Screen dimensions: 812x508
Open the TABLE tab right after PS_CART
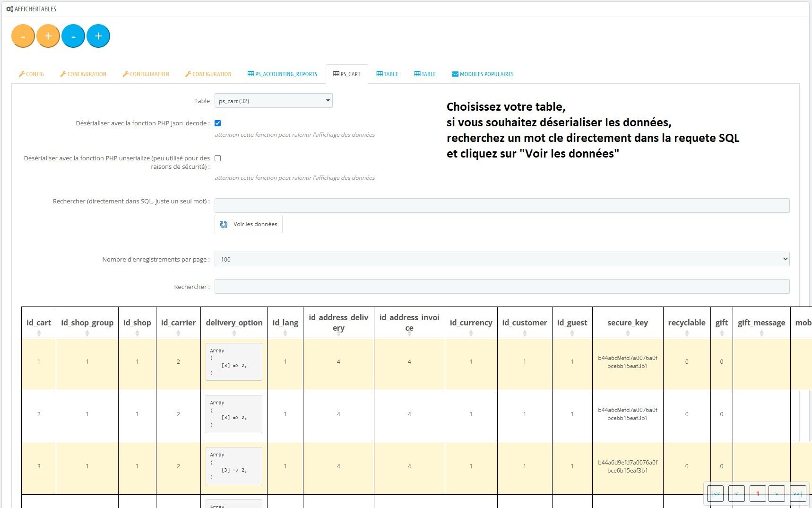(387, 74)
